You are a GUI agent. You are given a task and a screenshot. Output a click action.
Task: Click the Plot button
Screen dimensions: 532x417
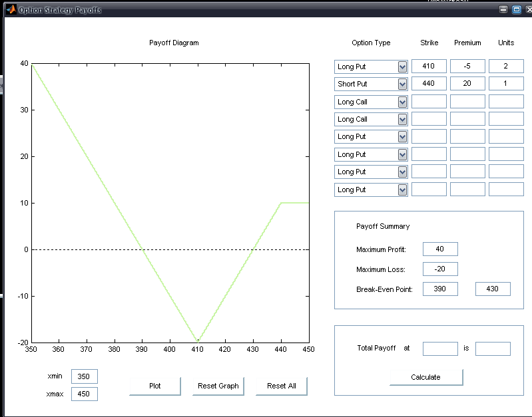tap(155, 386)
